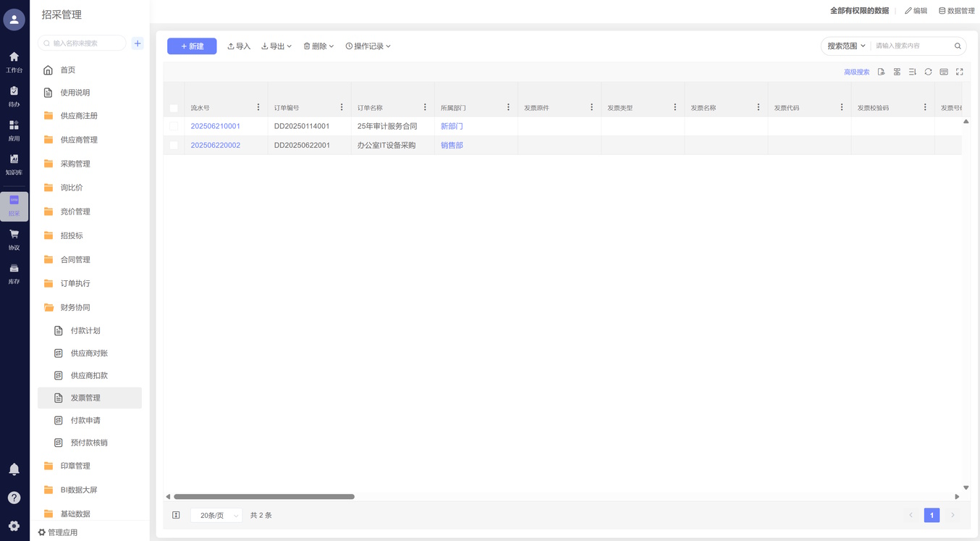
Task: Select the checkbox for row 202506220002
Action: tap(174, 146)
